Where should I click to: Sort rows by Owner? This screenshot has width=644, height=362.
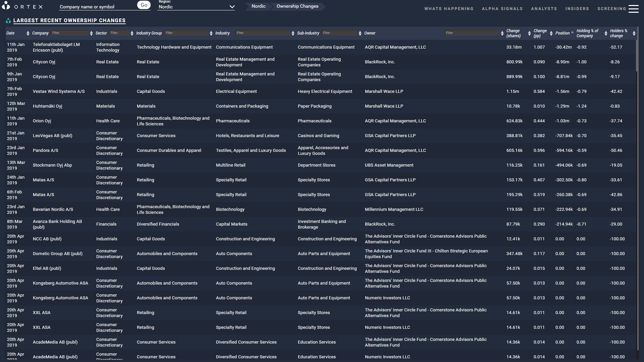[503, 33]
